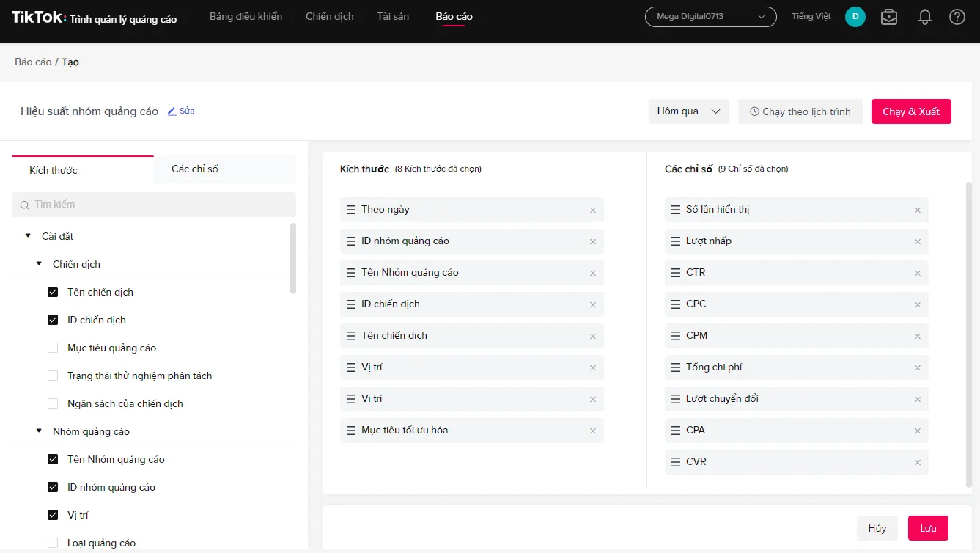The width and height of the screenshot is (980, 553).
Task: Go to Bảng điều khiển menu
Action: coord(246,17)
